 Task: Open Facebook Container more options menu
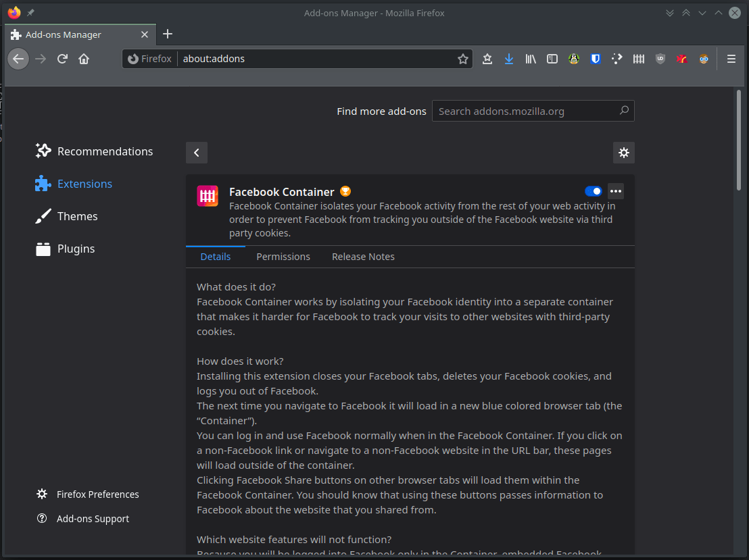pyautogui.click(x=616, y=191)
